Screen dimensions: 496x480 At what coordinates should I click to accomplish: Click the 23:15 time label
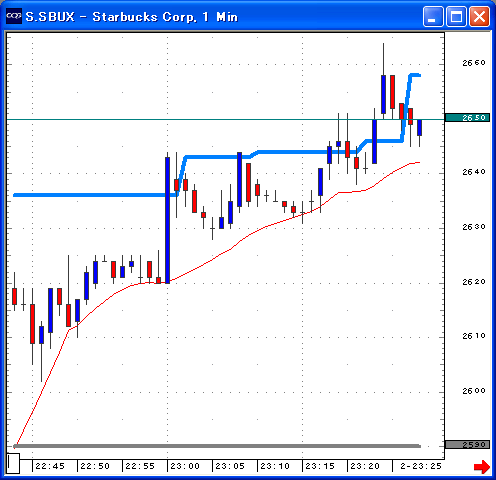(x=320, y=466)
